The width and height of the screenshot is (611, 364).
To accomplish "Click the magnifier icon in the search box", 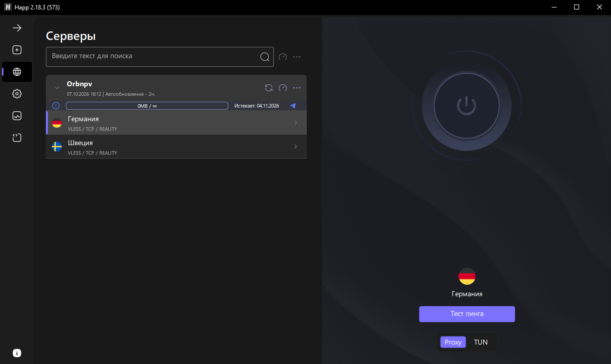I will pyautogui.click(x=265, y=57).
